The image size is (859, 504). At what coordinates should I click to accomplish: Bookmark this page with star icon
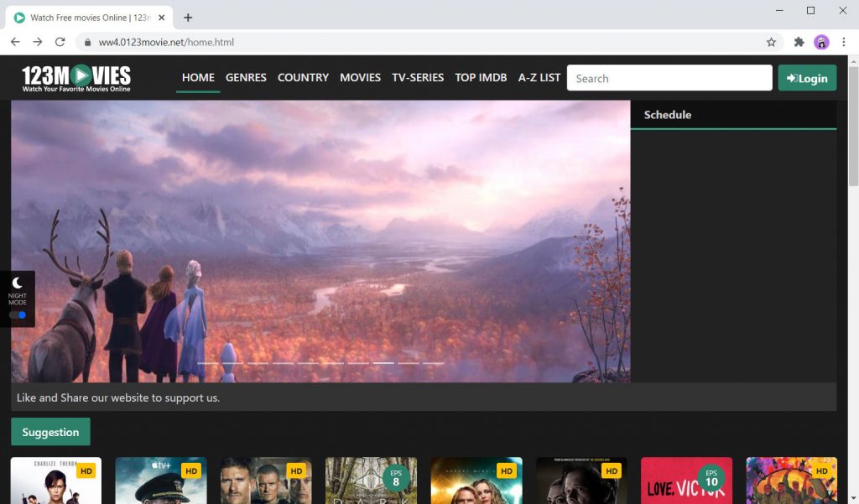click(x=771, y=42)
